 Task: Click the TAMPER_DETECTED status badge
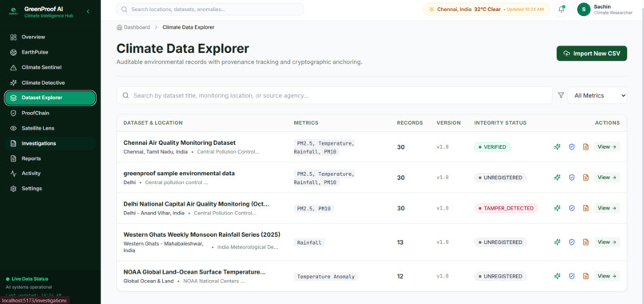tap(506, 208)
